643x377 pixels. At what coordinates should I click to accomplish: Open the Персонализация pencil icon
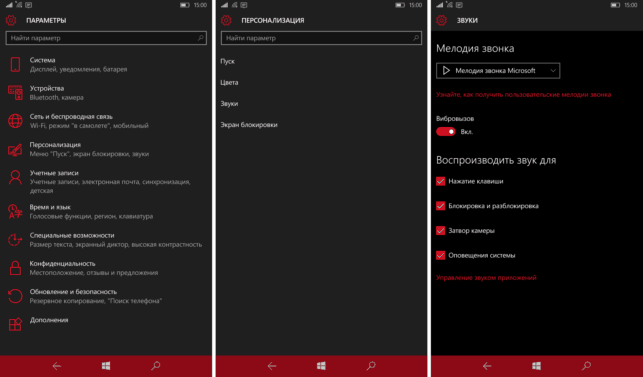pyautogui.click(x=15, y=149)
